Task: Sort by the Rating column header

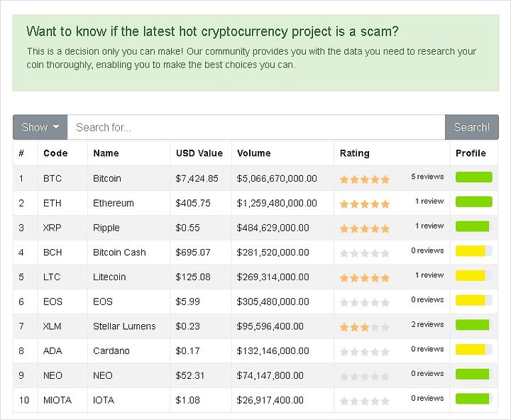Action: pyautogui.click(x=355, y=153)
